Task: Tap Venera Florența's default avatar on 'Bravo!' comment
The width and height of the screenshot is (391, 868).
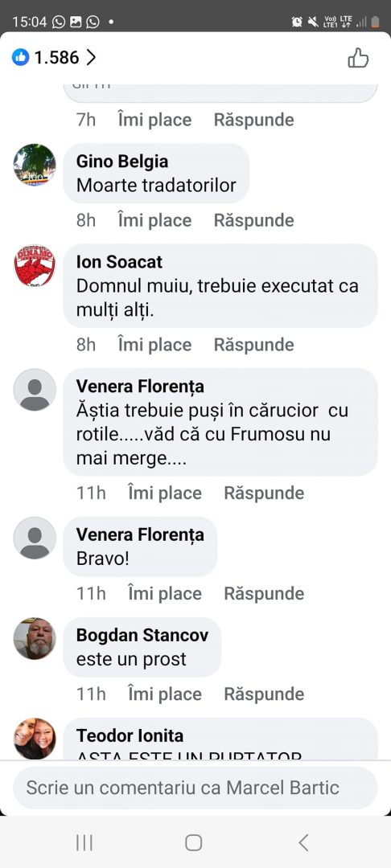Action: pos(35,538)
